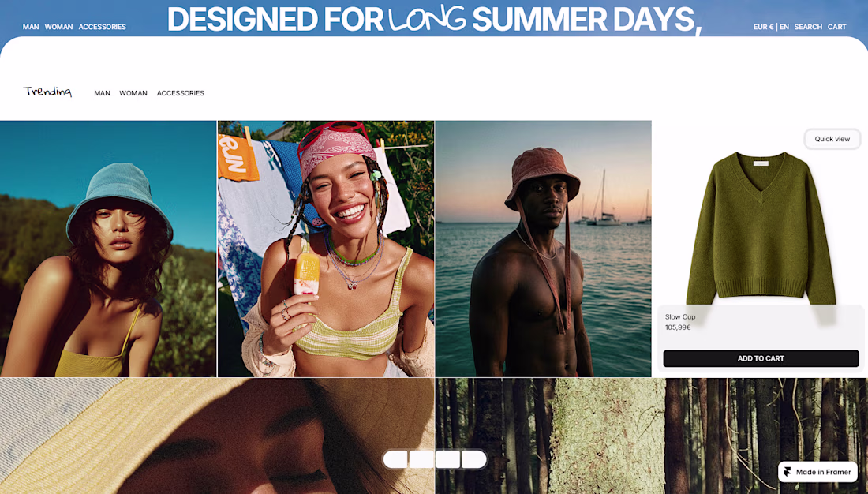This screenshot has width=868, height=494.
Task: Open the WOMAN menu in top header
Action: (x=58, y=27)
